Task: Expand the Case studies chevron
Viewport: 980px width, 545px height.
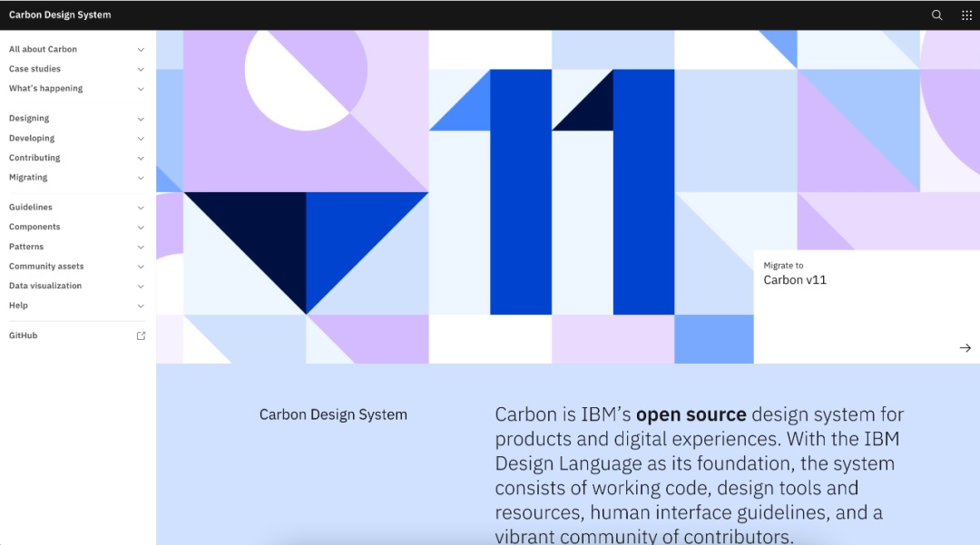Action: [x=141, y=69]
